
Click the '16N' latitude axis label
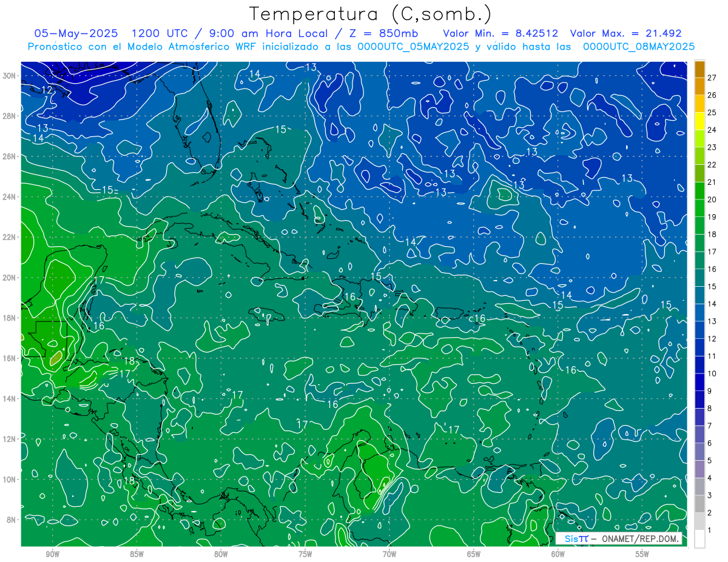click(x=10, y=358)
